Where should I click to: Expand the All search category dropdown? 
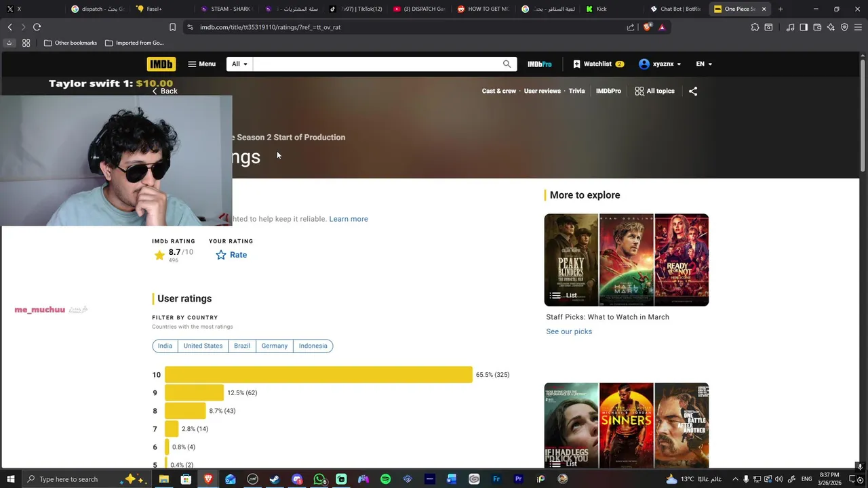(239, 64)
